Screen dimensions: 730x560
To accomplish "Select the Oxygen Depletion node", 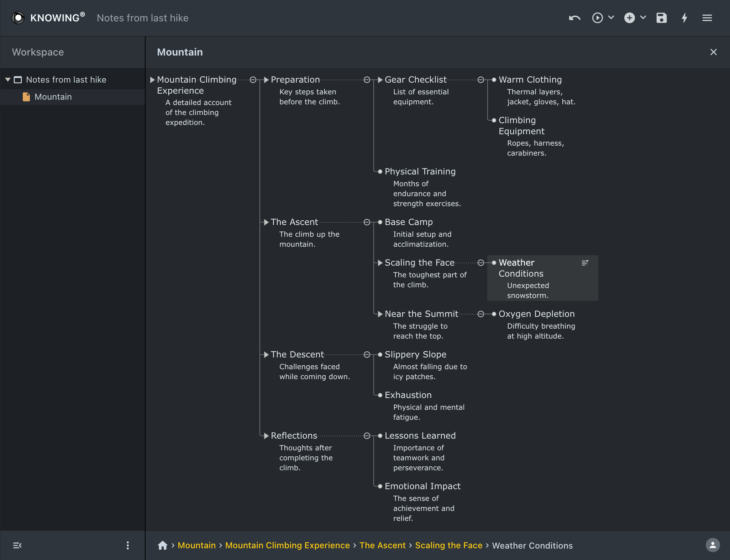I will 536,314.
